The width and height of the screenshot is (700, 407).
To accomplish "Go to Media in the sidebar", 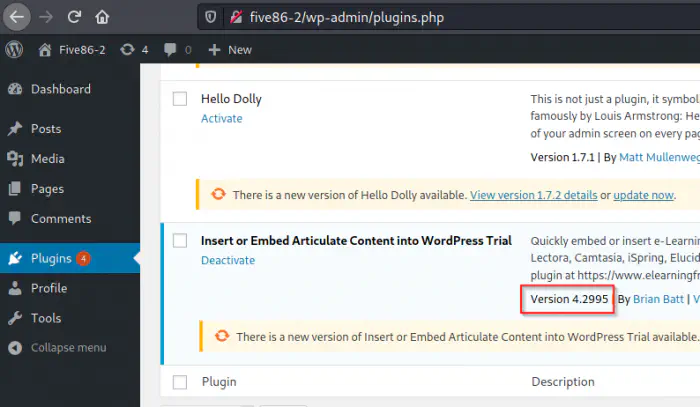I will tap(47, 159).
